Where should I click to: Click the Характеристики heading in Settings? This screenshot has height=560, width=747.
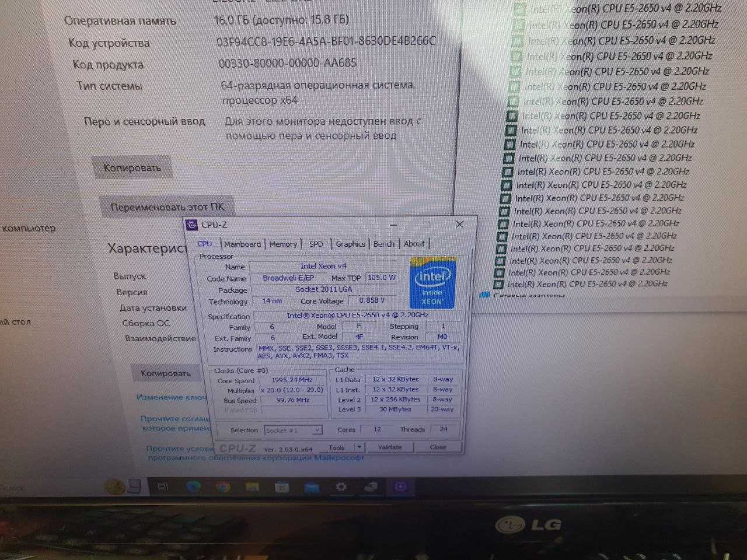[x=147, y=249]
